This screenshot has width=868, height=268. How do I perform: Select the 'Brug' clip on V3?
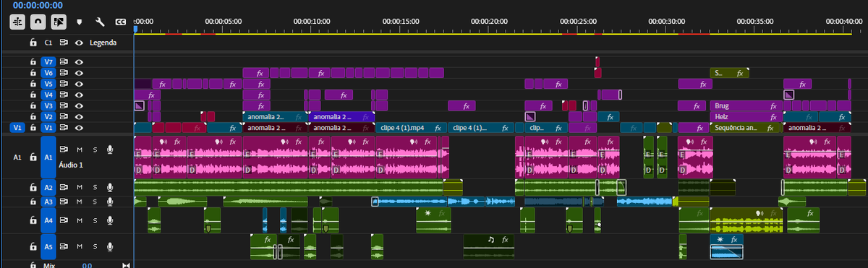click(x=746, y=105)
